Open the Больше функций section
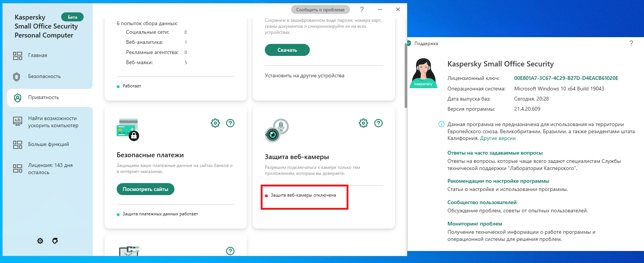The height and width of the screenshot is (263, 644). click(x=48, y=144)
